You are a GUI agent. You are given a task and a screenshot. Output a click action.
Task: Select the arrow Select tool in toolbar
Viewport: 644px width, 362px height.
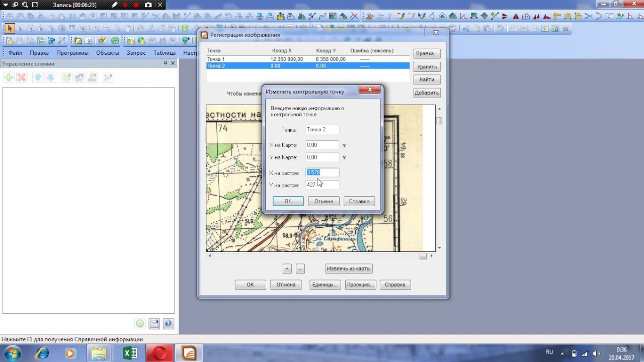pyautogui.click(x=10, y=28)
